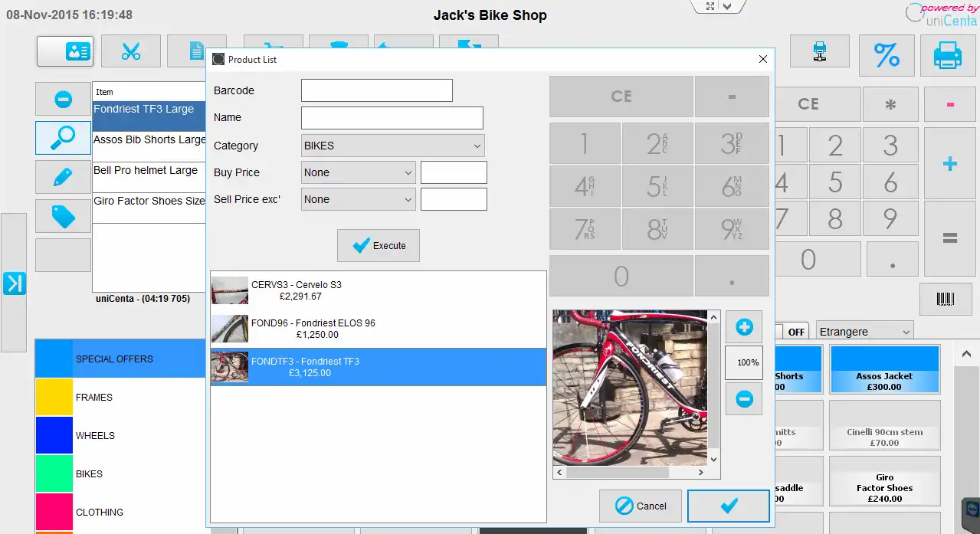Click inside the Barcode input field
Screen dimensions: 980x534
pyautogui.click(x=376, y=90)
